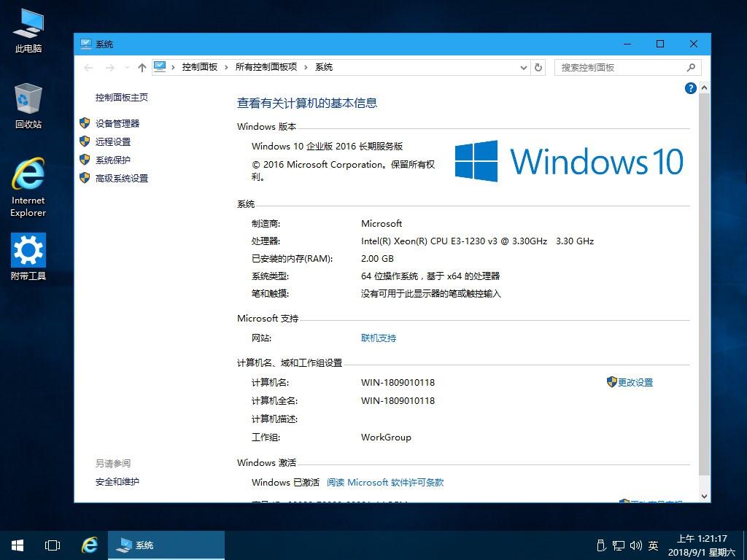Open 系统保护 link
This screenshot has width=747, height=560.
coord(113,160)
